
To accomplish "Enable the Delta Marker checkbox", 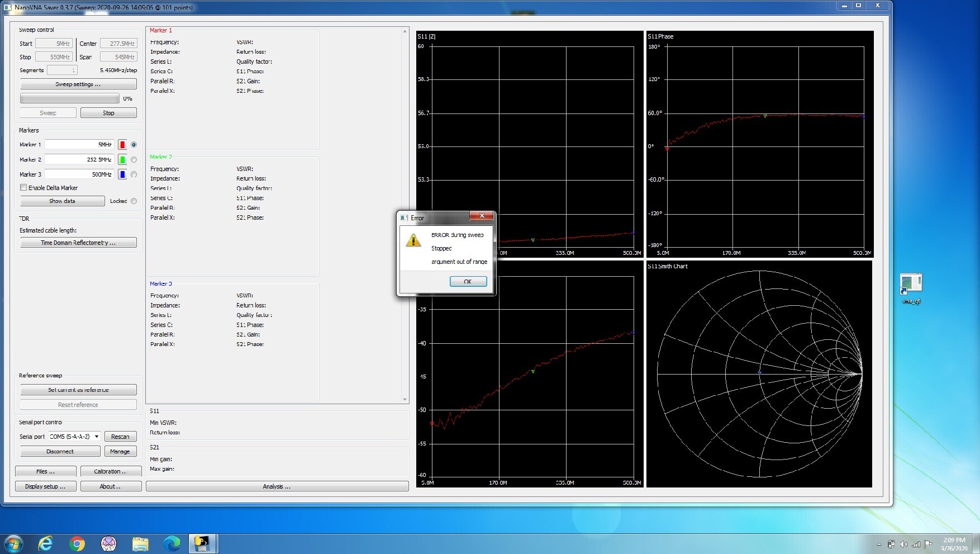I will pyautogui.click(x=23, y=188).
